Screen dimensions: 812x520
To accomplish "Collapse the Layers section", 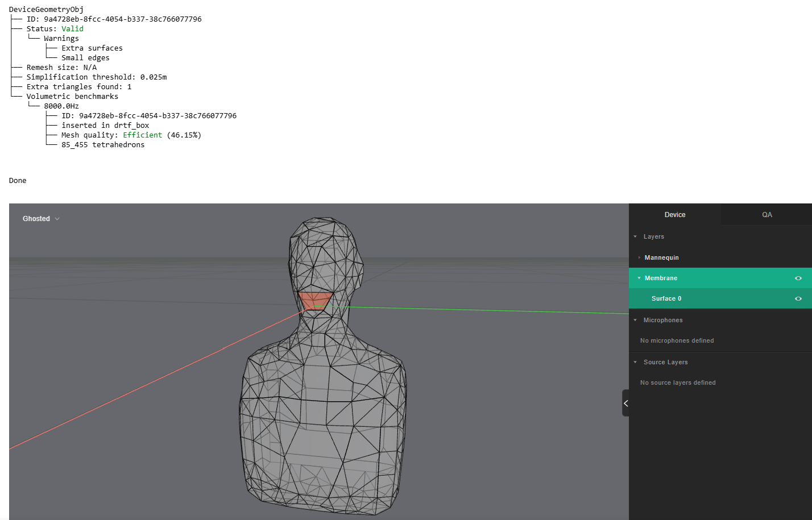I will [x=635, y=236].
